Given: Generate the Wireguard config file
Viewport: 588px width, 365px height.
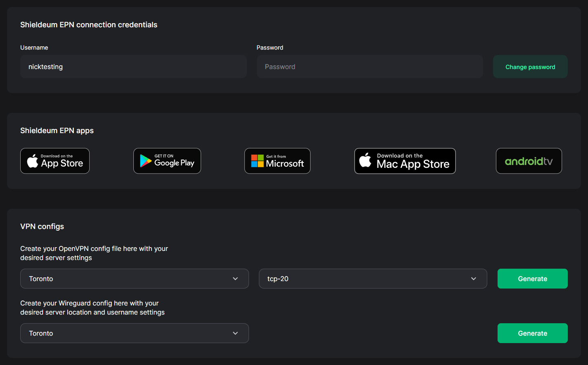Looking at the screenshot, I should coord(533,333).
